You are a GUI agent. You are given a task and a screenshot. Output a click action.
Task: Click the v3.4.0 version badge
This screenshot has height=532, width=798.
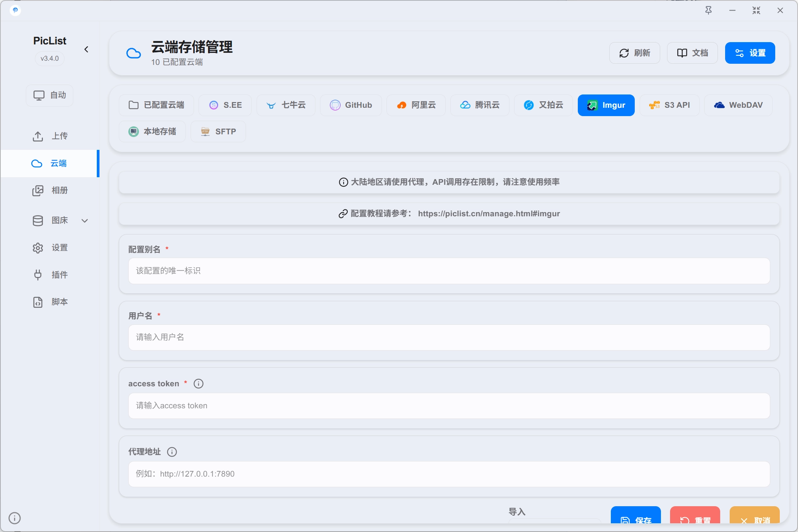point(50,58)
